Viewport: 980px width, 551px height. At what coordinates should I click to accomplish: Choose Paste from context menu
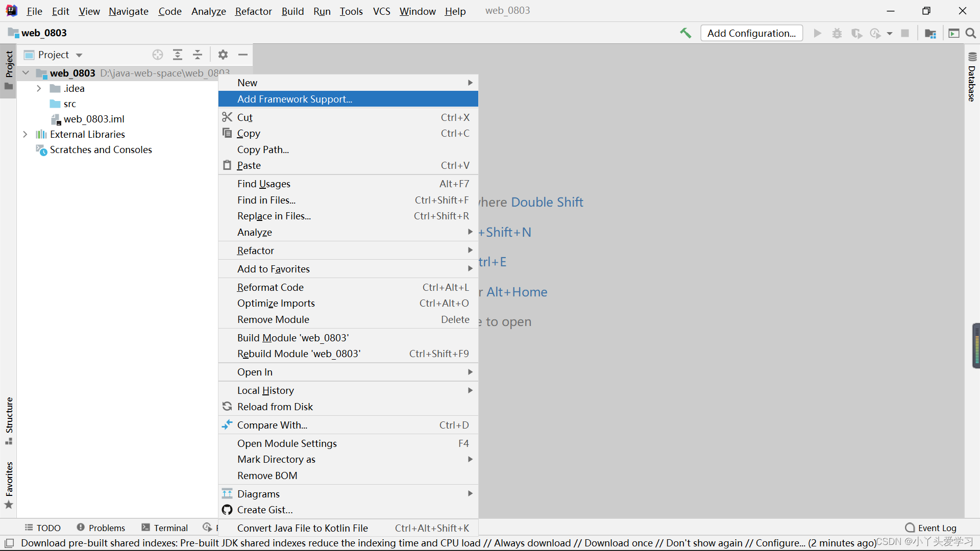348,165
